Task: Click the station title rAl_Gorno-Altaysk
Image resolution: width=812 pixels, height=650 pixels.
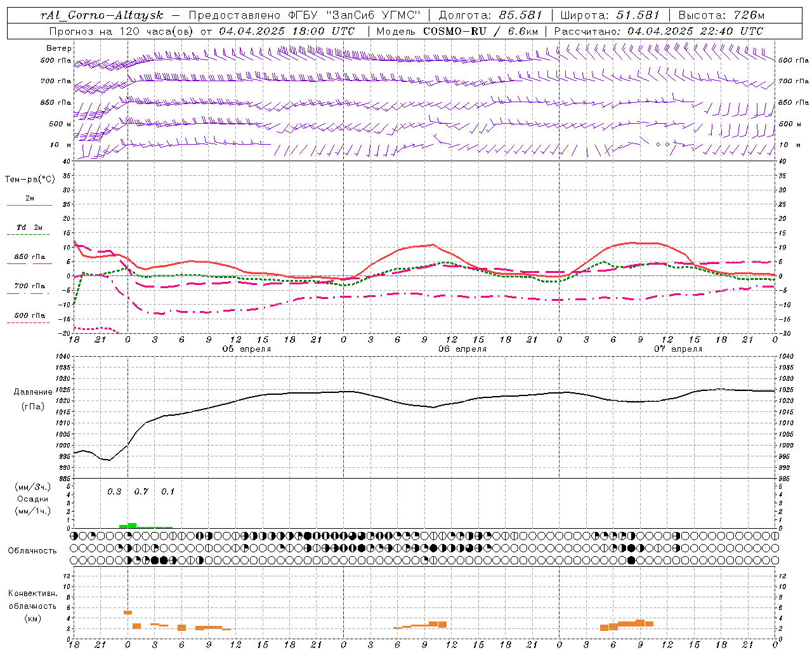Action: [x=101, y=15]
